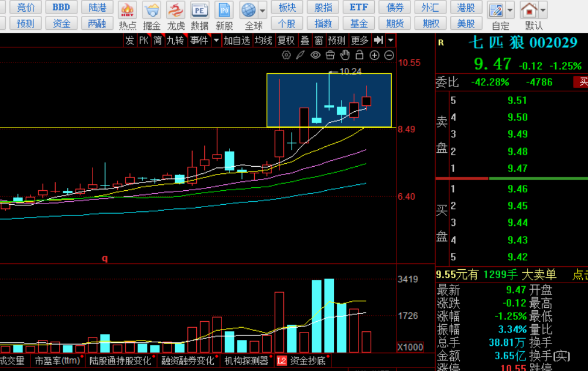Viewport: 588px width, 371px height.
Task: Click the PK compare button
Action: click(x=144, y=40)
